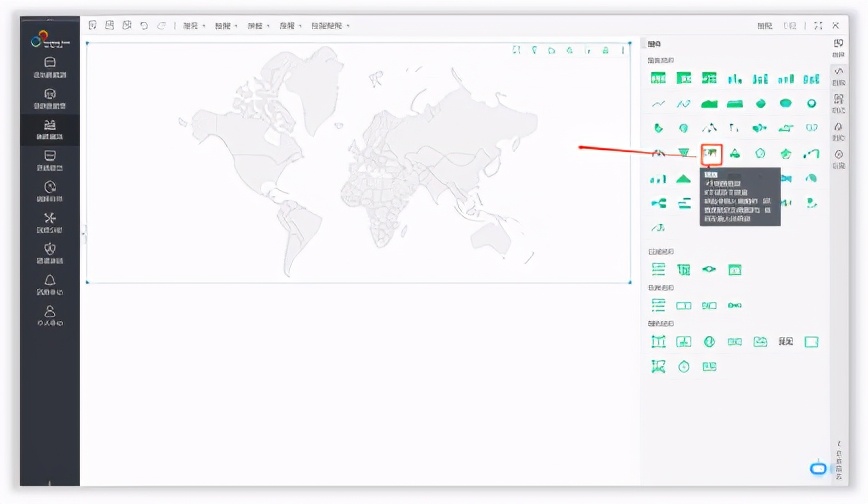The width and height of the screenshot is (868, 504).
Task: Choose the empty rectangle container component
Action: (812, 342)
